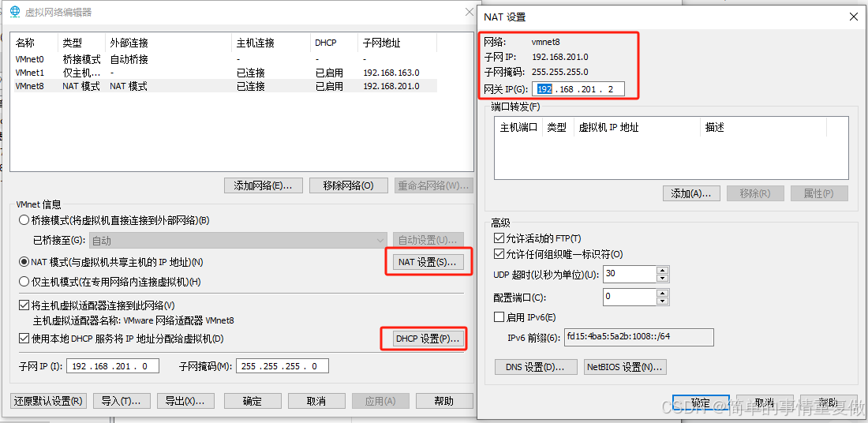The width and height of the screenshot is (868, 423).
Task: Click the 主机连接 column header
Action: pos(271,43)
